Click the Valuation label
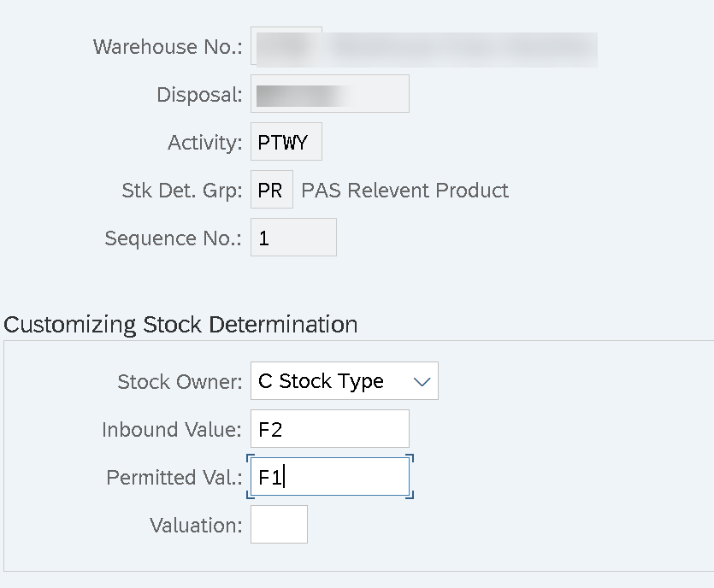The width and height of the screenshot is (714, 588). [x=196, y=525]
